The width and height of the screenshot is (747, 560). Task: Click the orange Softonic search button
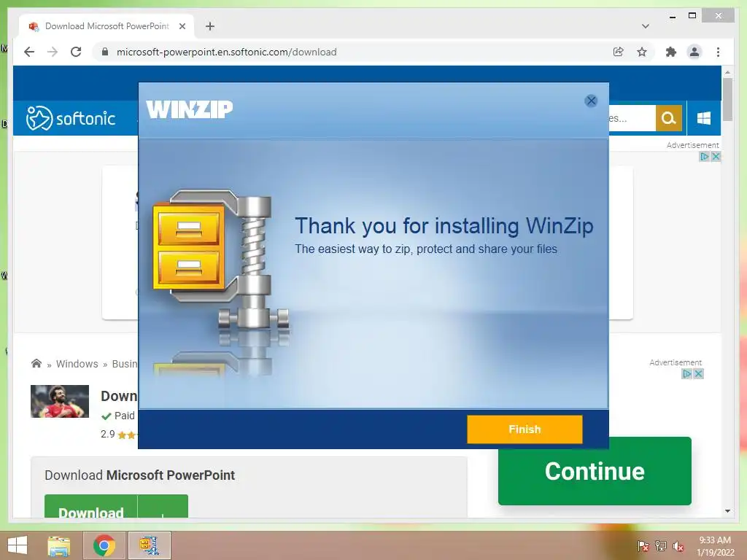[668, 117]
